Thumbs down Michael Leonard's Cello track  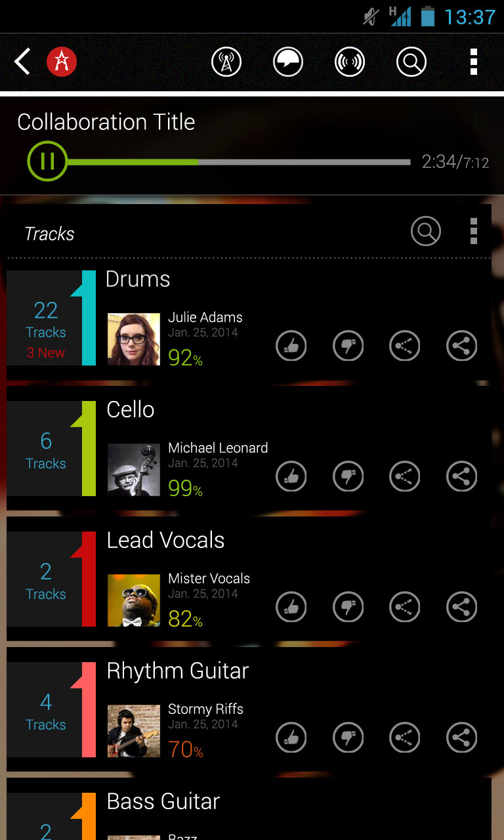(x=348, y=476)
